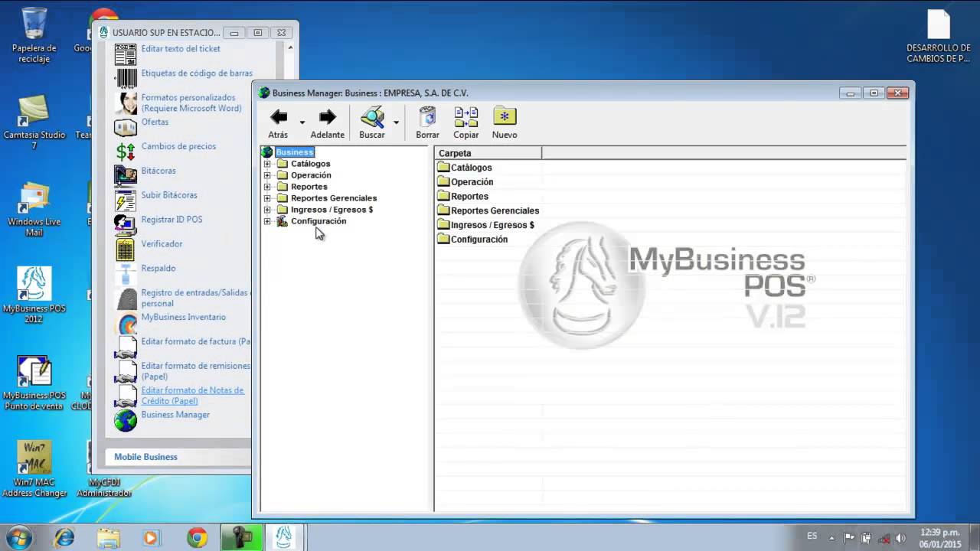This screenshot has width=980, height=551.
Task: Open the Cambios de precios link
Action: click(x=178, y=147)
